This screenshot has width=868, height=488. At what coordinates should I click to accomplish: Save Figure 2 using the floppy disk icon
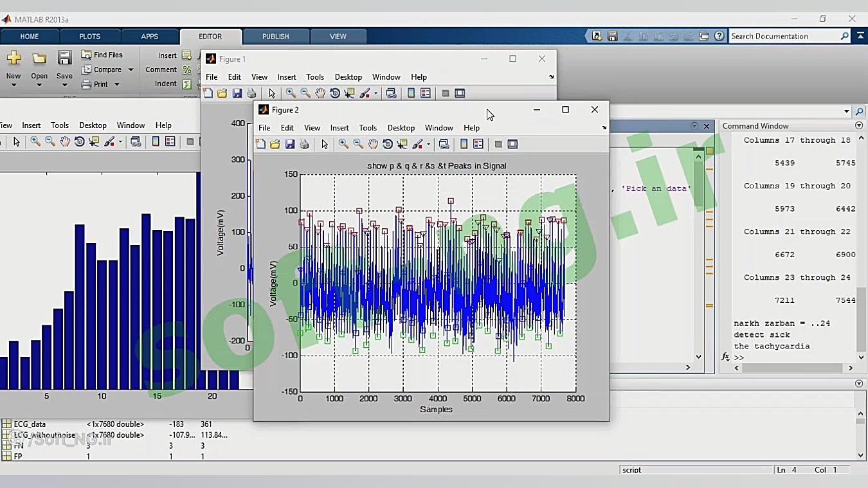[x=290, y=144]
